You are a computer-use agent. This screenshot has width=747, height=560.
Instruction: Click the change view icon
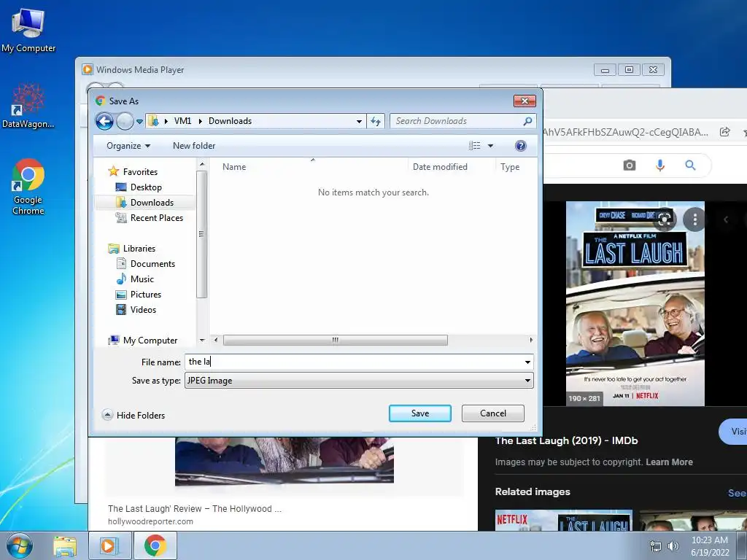(474, 146)
